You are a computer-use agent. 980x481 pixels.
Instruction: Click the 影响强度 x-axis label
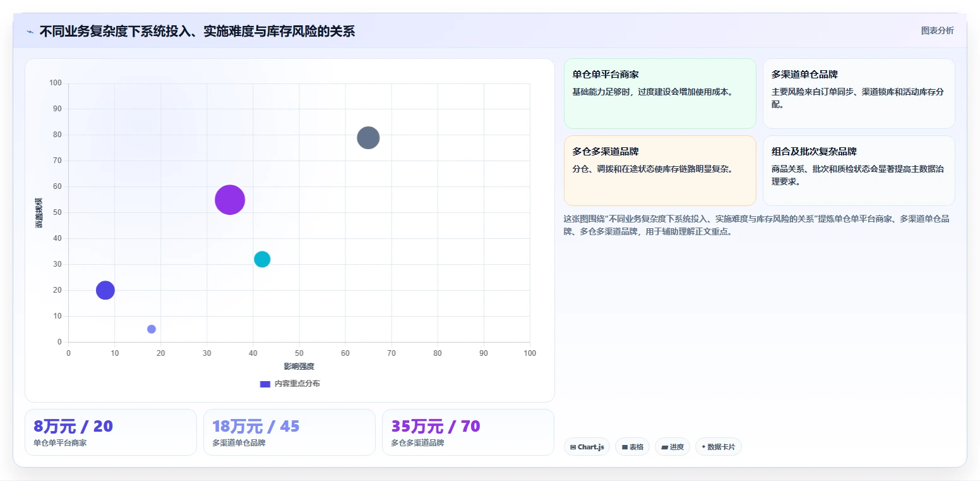[x=299, y=367]
